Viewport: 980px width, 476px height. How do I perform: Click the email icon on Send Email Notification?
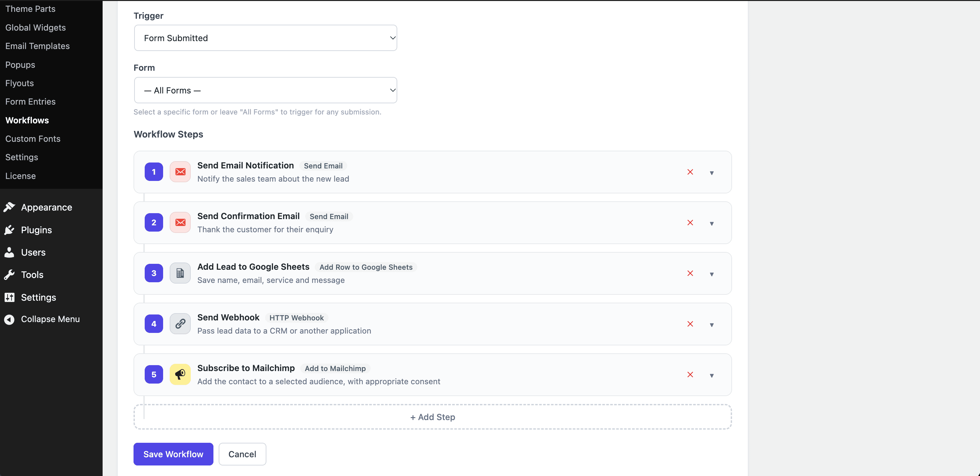(x=180, y=172)
